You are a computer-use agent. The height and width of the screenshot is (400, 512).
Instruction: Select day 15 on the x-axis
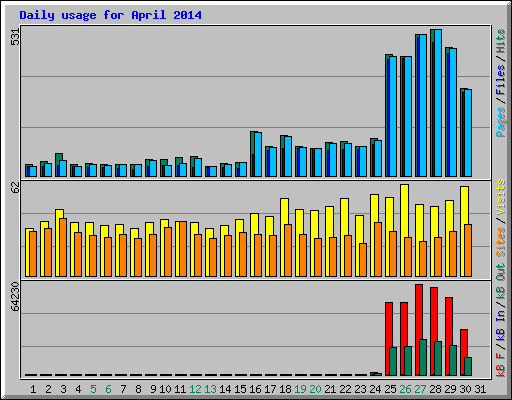tap(240, 389)
